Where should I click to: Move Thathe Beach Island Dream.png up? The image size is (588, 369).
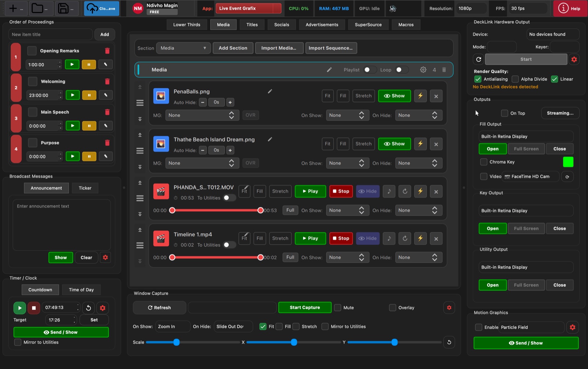click(x=140, y=135)
